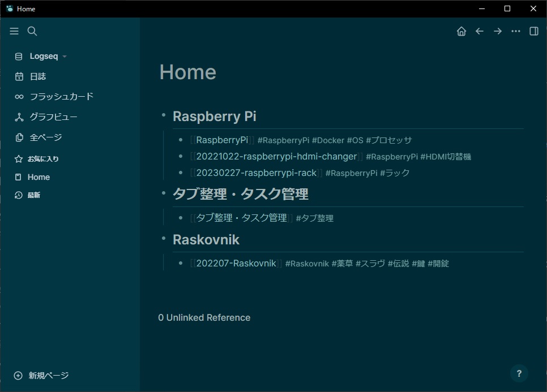The height and width of the screenshot is (392, 547).
Task: Open the 202207-Raskovnik page link
Action: click(236, 264)
